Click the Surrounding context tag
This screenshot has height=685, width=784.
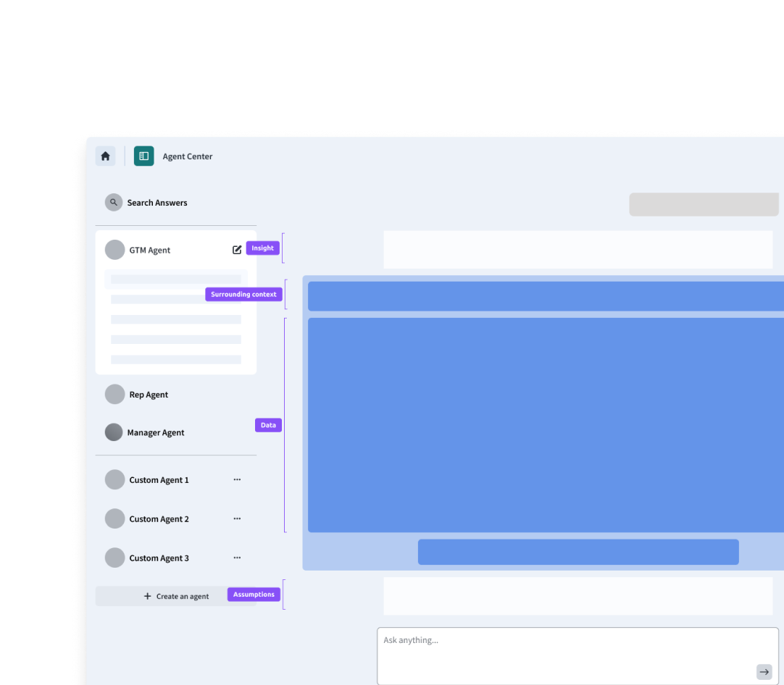(x=243, y=294)
